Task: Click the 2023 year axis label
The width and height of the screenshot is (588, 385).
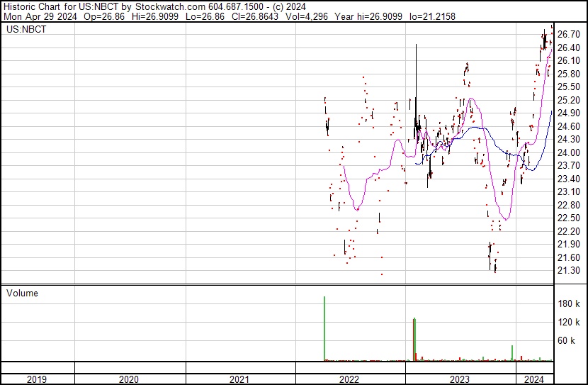Action: click(459, 379)
